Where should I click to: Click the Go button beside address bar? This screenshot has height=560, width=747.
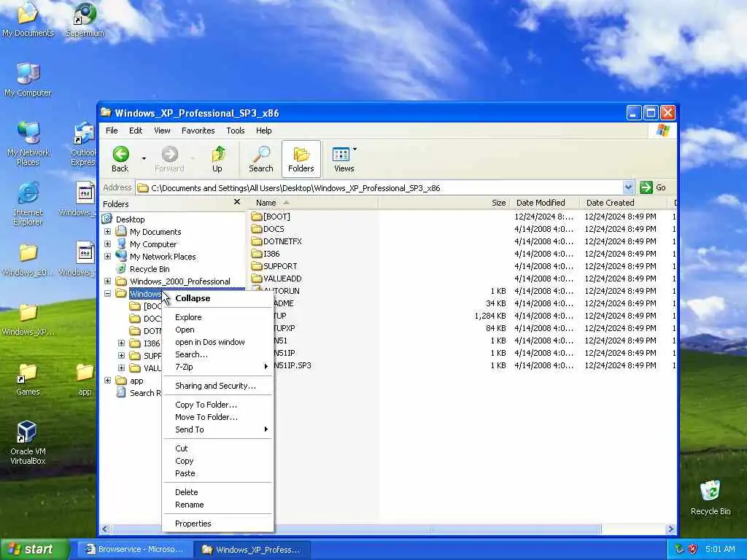click(x=653, y=187)
